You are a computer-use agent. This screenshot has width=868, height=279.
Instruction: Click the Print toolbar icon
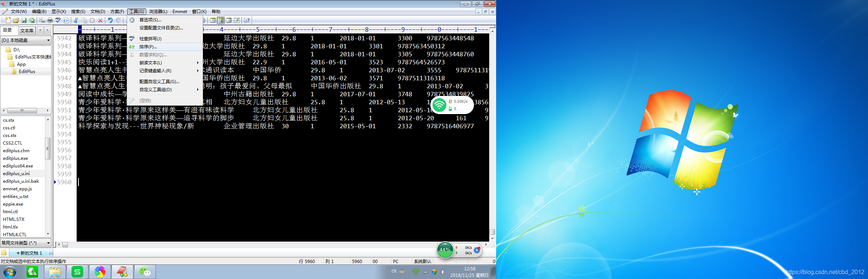tap(50, 20)
